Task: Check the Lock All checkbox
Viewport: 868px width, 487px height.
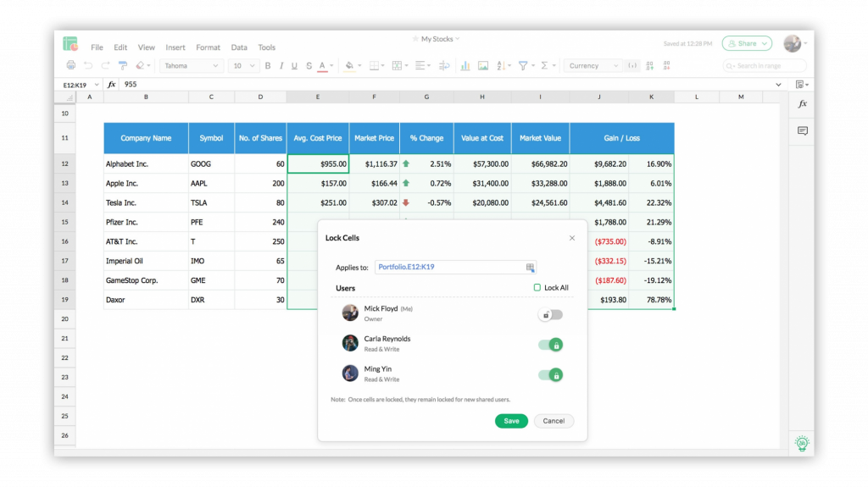Action: point(537,288)
